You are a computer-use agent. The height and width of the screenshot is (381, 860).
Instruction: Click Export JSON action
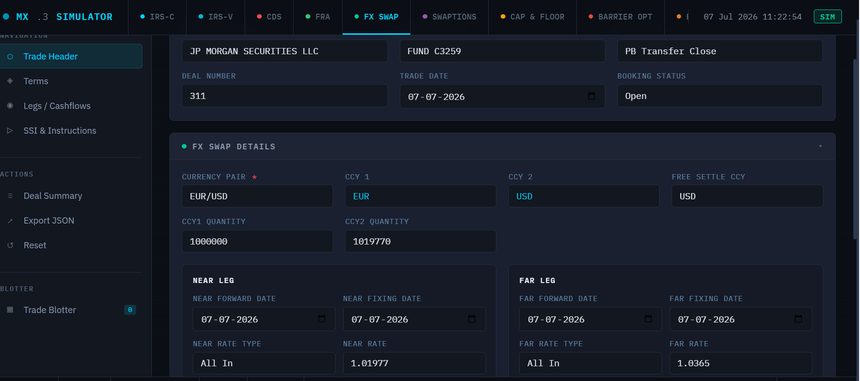(49, 220)
